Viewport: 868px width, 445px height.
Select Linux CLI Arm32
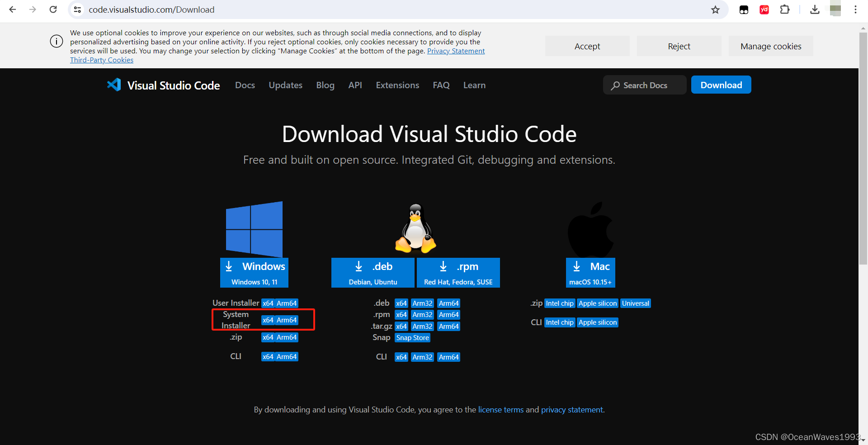point(422,357)
